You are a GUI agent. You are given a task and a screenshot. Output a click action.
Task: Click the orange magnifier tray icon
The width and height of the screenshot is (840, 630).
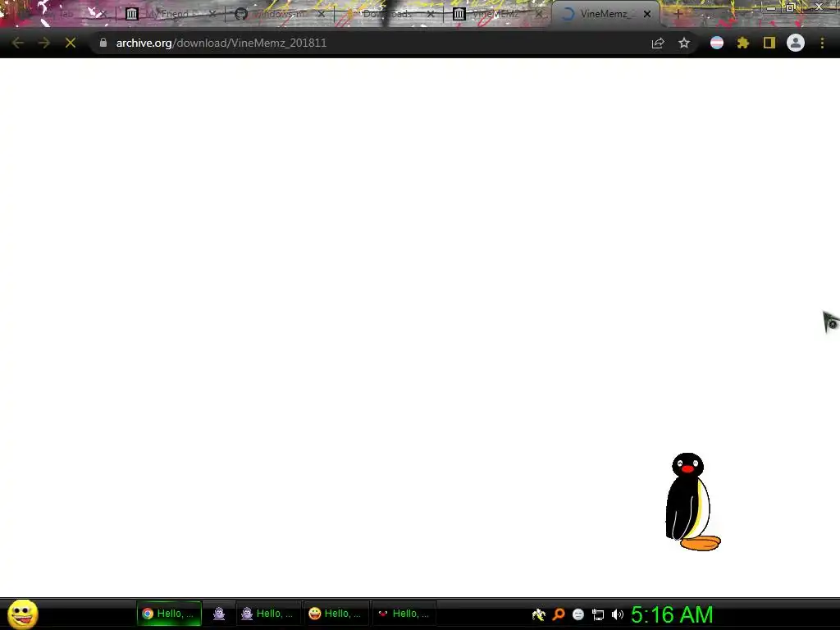558,614
